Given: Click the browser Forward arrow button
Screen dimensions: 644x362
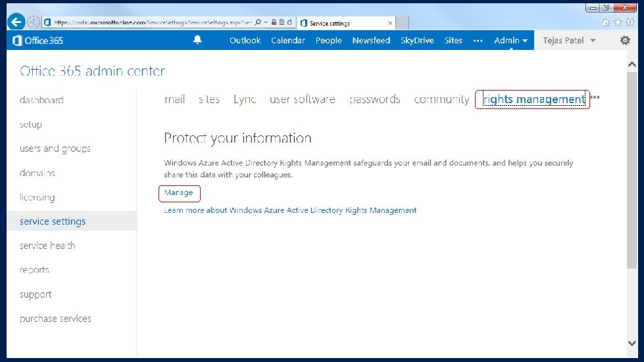Looking at the screenshot, I should pyautogui.click(x=34, y=22).
